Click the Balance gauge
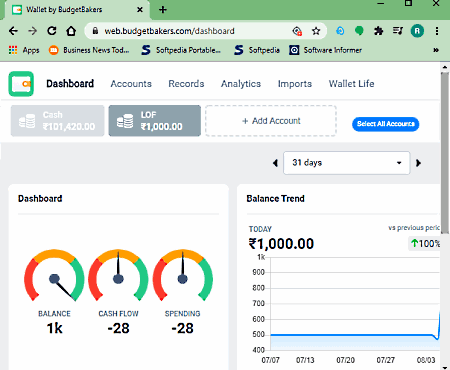The width and height of the screenshot is (450, 370). (54, 276)
